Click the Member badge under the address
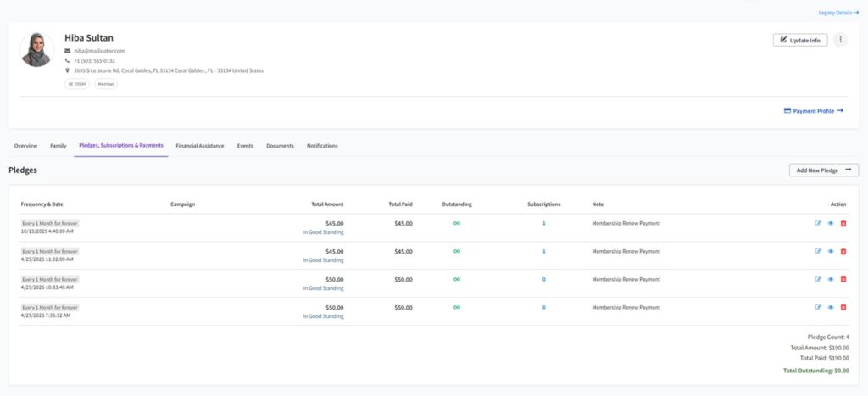 click(x=106, y=84)
